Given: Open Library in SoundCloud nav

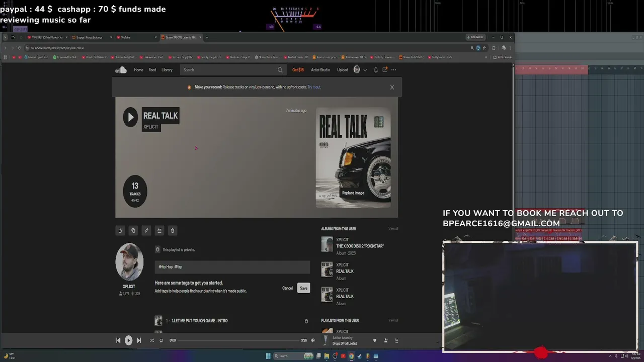Looking at the screenshot, I should (167, 70).
